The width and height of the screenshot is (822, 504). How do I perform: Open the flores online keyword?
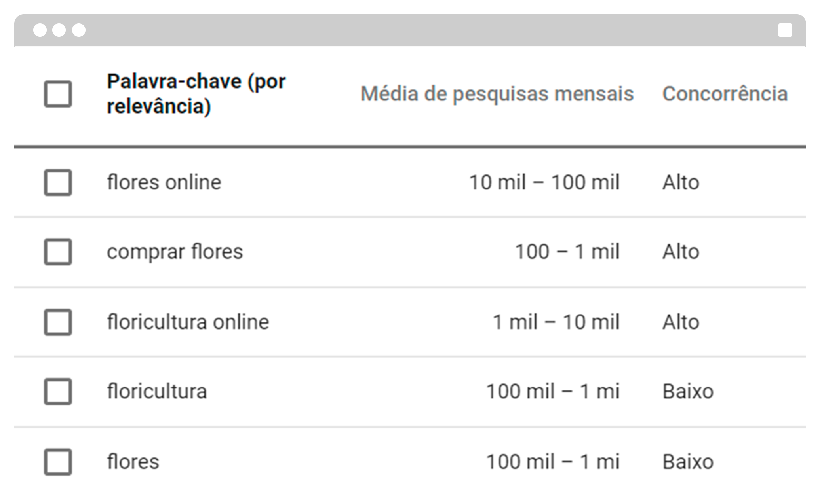[164, 182]
